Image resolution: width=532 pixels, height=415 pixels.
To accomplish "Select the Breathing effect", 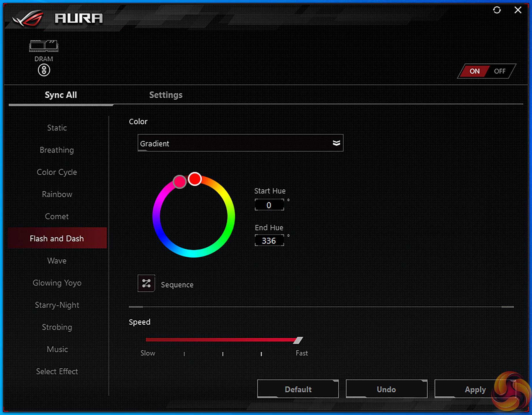I will pyautogui.click(x=57, y=150).
